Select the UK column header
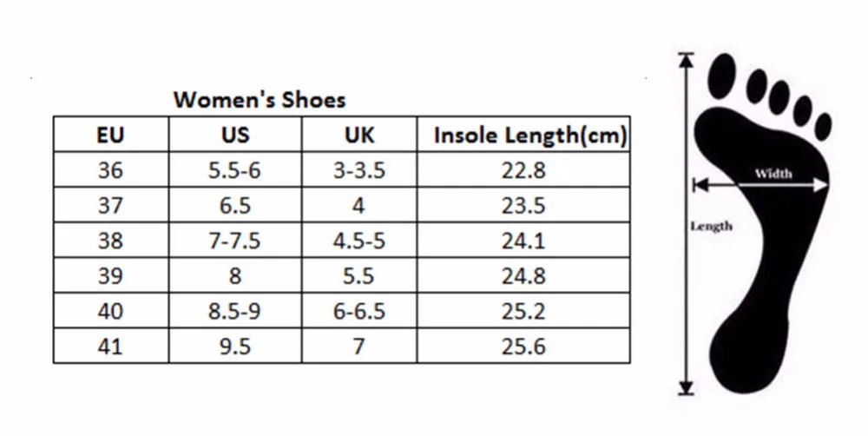The image size is (868, 436). click(359, 134)
